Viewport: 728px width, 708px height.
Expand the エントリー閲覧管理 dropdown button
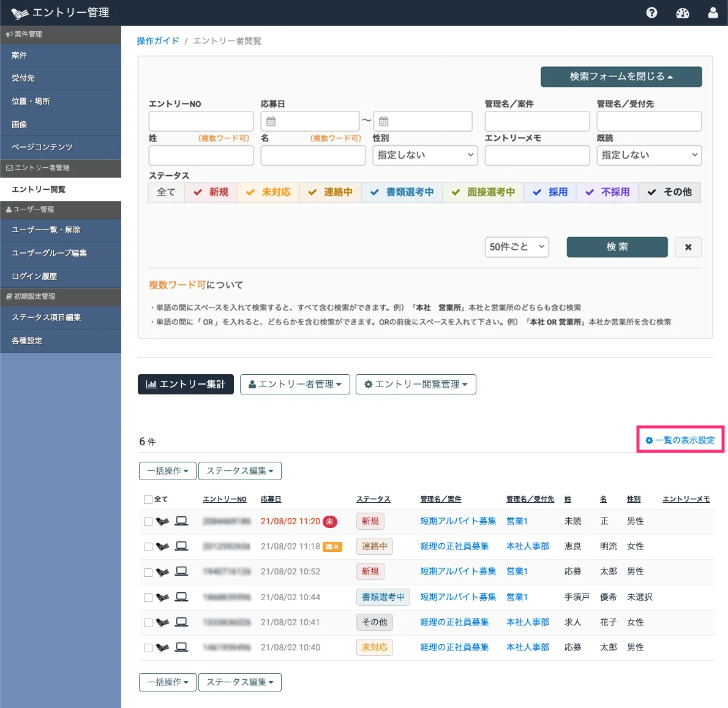[x=416, y=385]
